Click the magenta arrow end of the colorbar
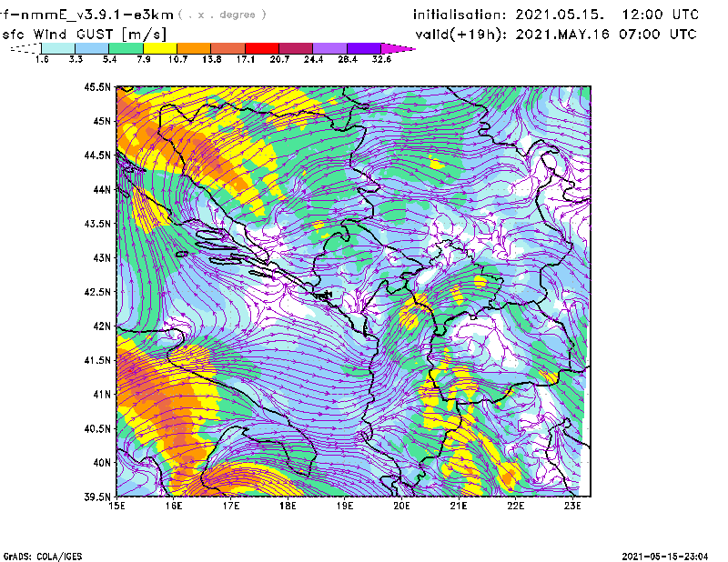 pyautogui.click(x=398, y=48)
